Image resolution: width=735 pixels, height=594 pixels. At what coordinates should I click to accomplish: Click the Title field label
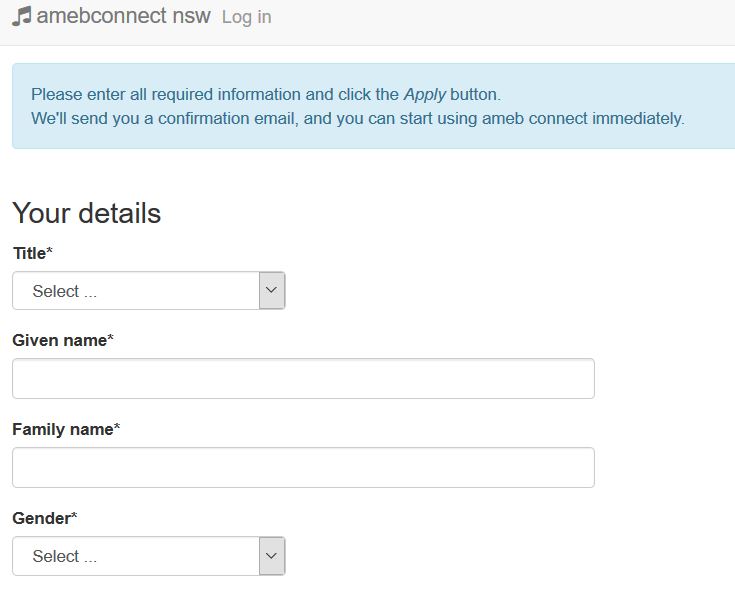pyautogui.click(x=29, y=254)
